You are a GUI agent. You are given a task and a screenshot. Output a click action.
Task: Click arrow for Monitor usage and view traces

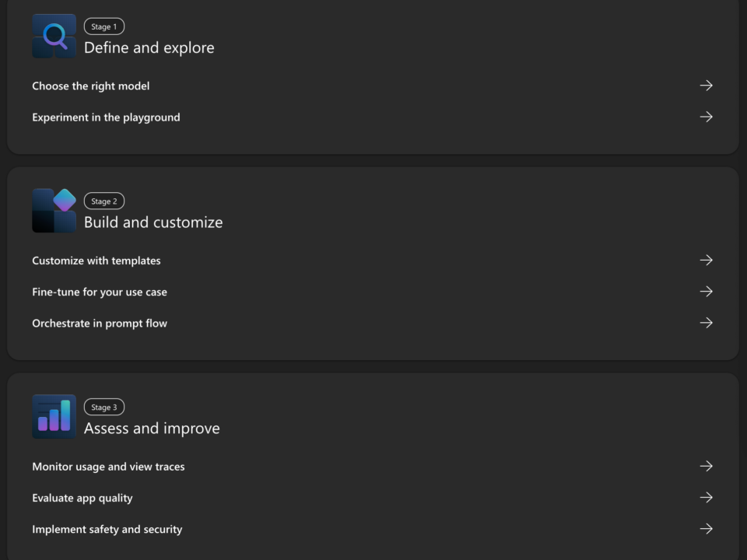tap(706, 467)
